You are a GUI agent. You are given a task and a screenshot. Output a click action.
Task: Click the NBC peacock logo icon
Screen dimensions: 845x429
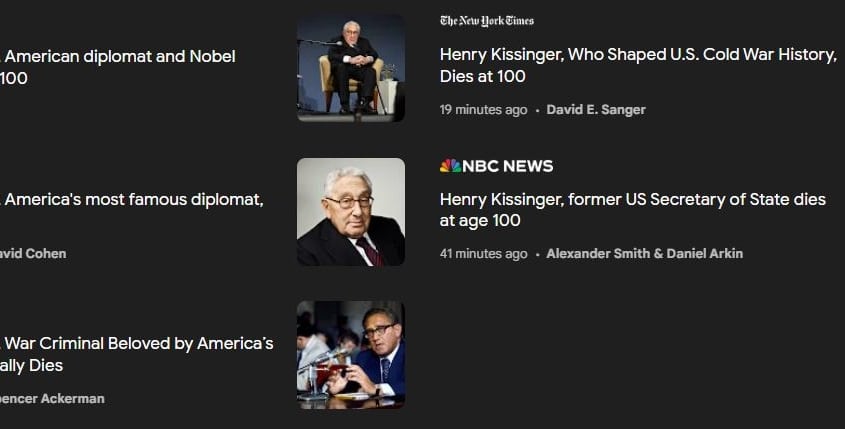point(451,166)
